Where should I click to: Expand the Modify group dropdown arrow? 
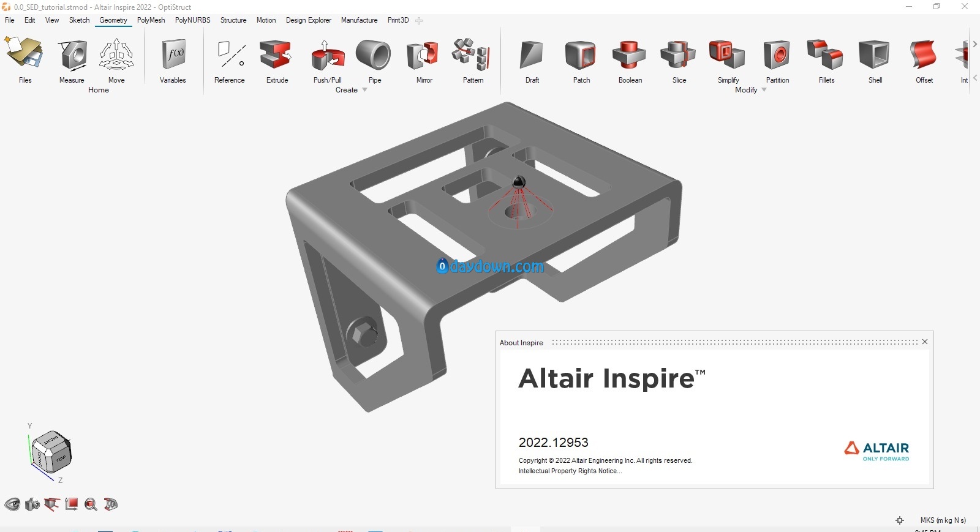coord(764,90)
